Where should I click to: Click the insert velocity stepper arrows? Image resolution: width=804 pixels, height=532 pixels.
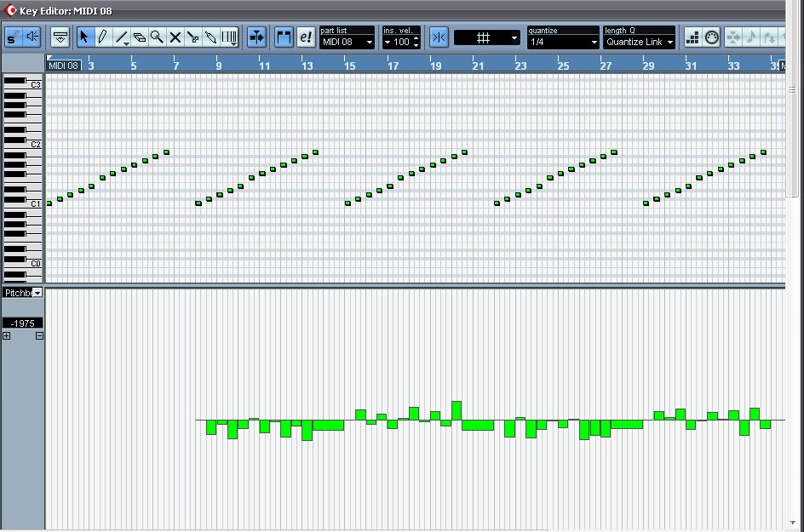point(416,42)
